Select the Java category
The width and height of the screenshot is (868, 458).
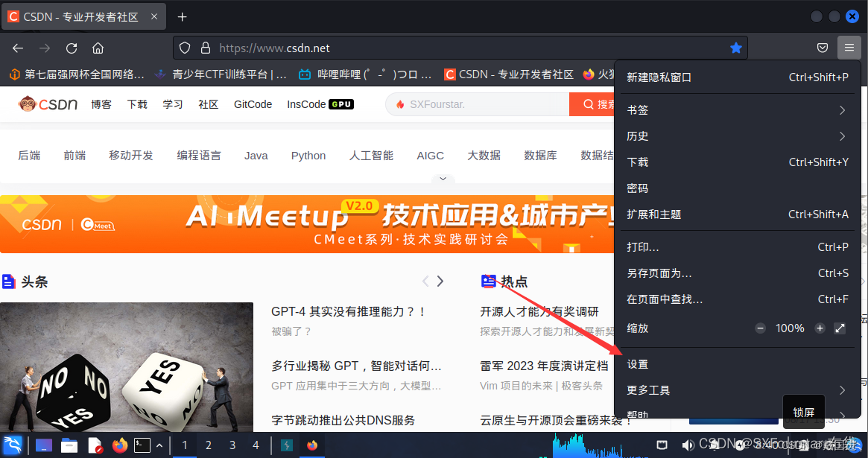pyautogui.click(x=256, y=156)
